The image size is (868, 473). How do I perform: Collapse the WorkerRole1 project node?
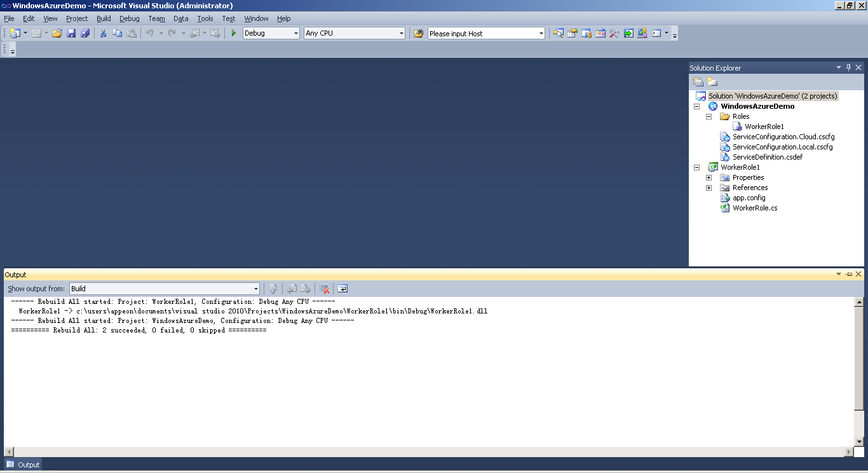coord(697,167)
